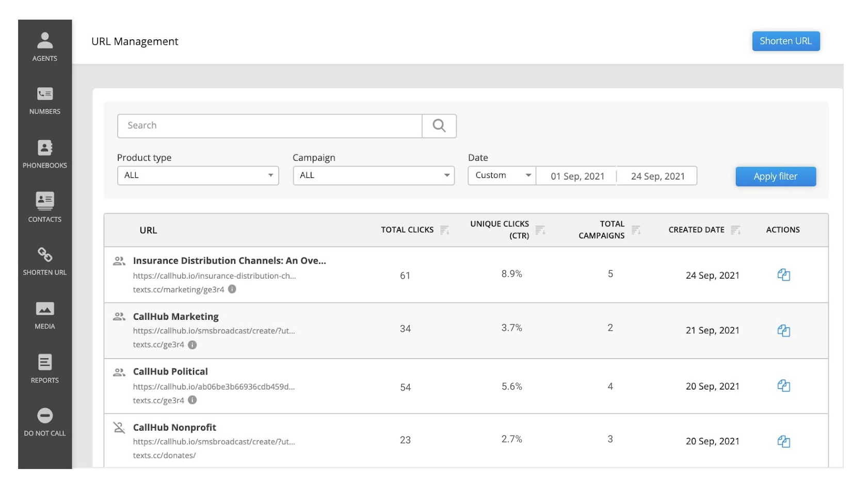Click the search magnifier button

pyautogui.click(x=439, y=126)
